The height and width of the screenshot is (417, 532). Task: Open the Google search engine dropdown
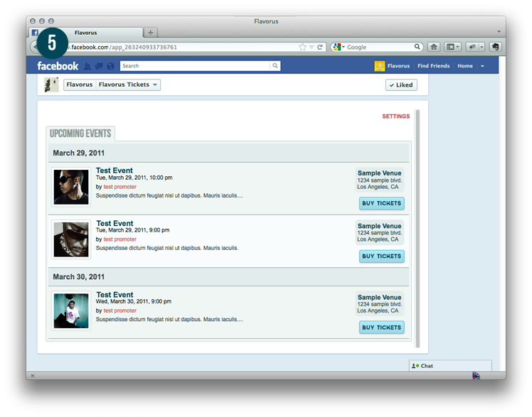pyautogui.click(x=339, y=47)
